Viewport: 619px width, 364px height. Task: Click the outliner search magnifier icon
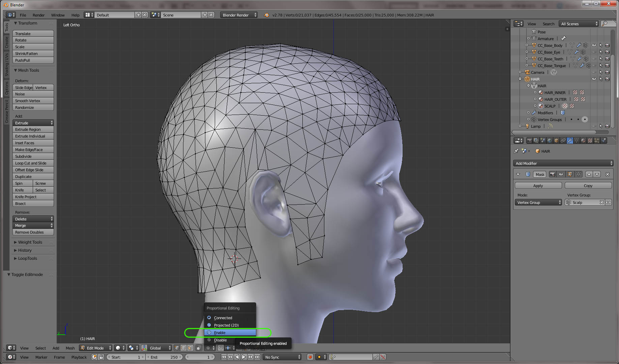pyautogui.click(x=605, y=24)
